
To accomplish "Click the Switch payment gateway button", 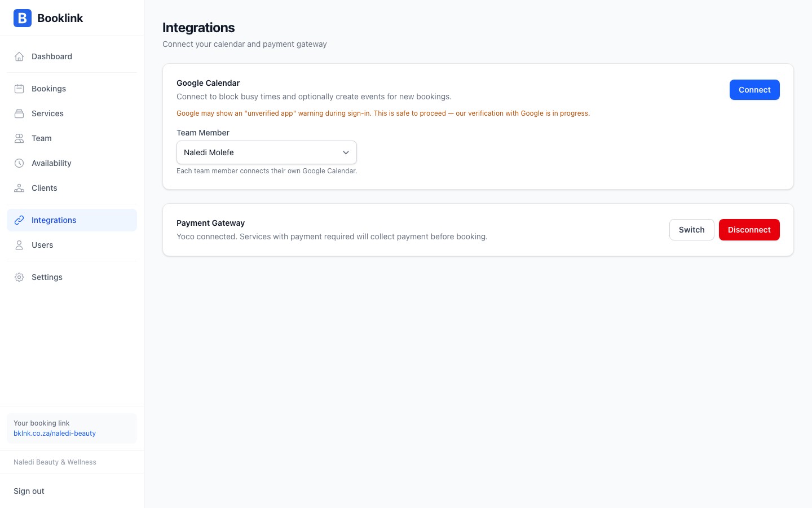I will tap(691, 230).
